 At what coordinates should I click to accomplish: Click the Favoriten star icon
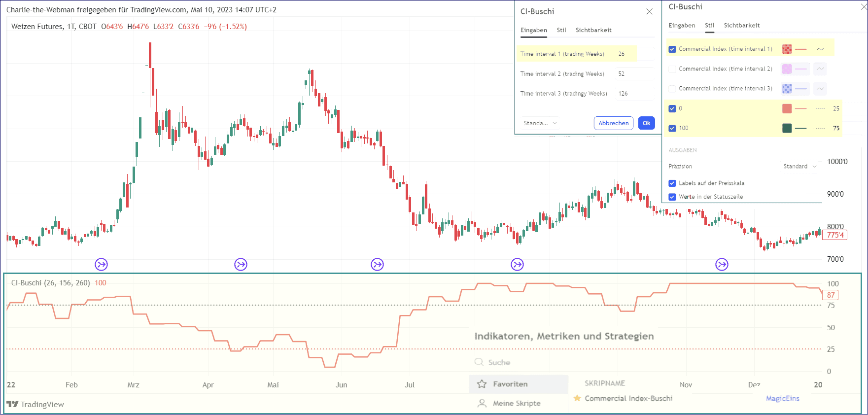pos(482,384)
